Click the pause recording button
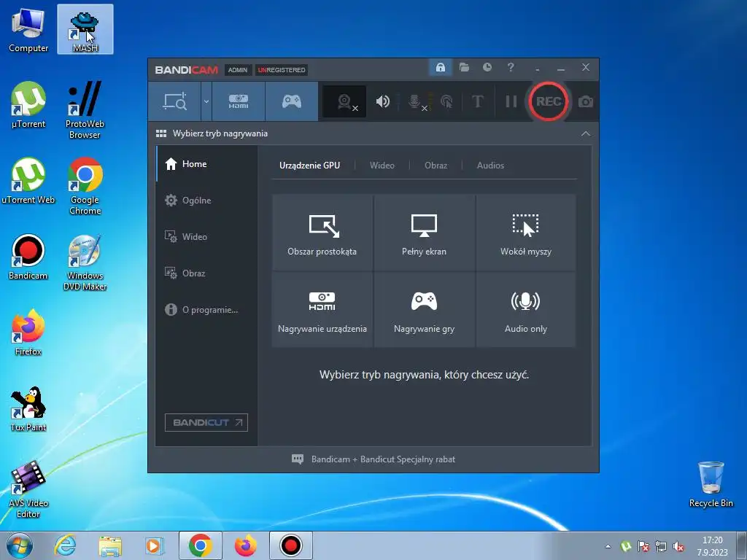Viewport: 747px width, 560px height. pyautogui.click(x=511, y=101)
